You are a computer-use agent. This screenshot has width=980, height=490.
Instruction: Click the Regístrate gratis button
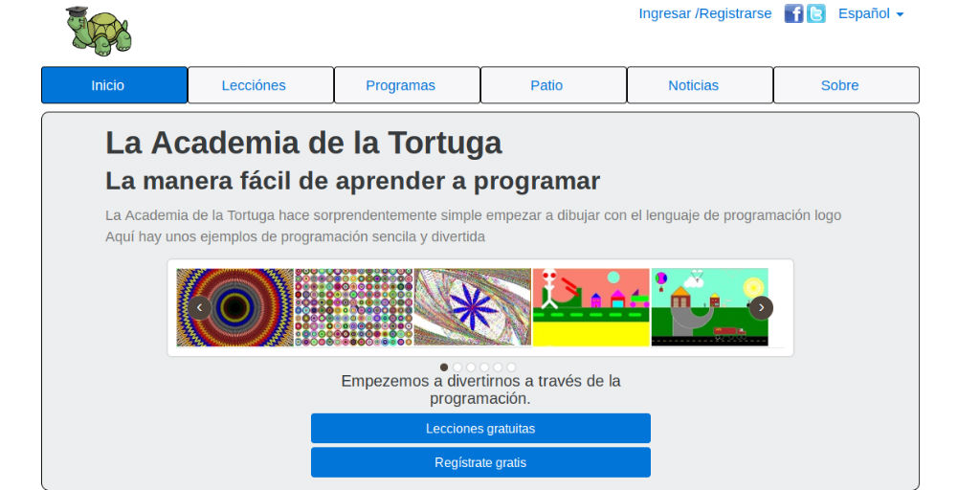pyautogui.click(x=480, y=462)
